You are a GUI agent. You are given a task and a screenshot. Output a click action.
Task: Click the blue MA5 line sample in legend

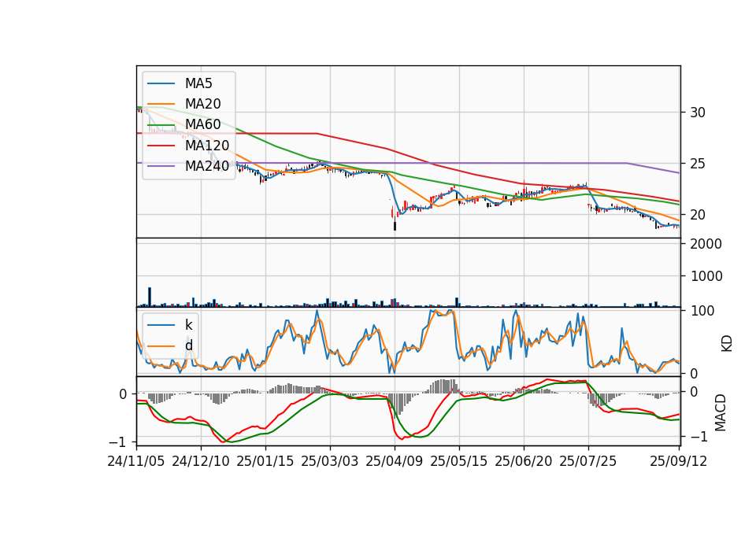point(161,84)
